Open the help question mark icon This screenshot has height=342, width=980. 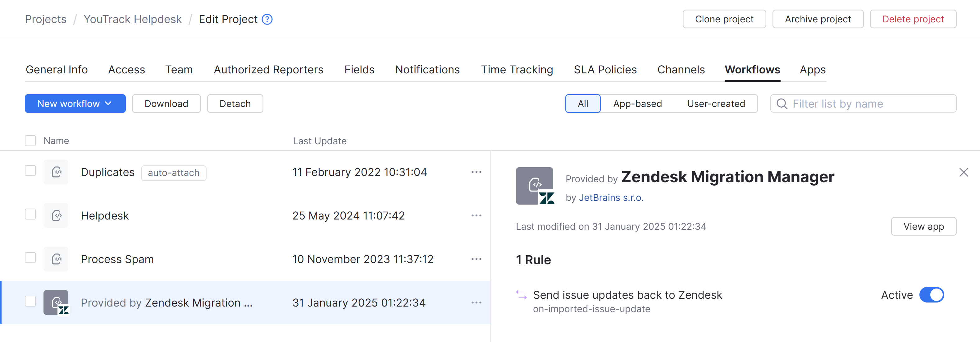click(267, 19)
